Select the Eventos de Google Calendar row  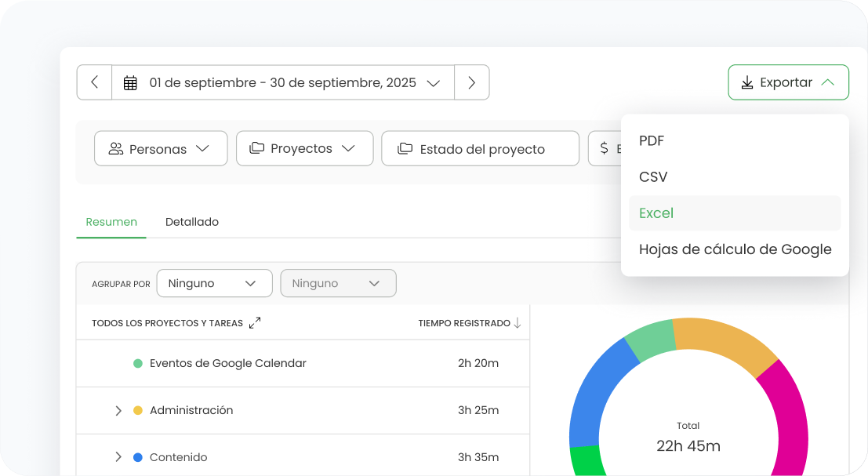point(303,364)
